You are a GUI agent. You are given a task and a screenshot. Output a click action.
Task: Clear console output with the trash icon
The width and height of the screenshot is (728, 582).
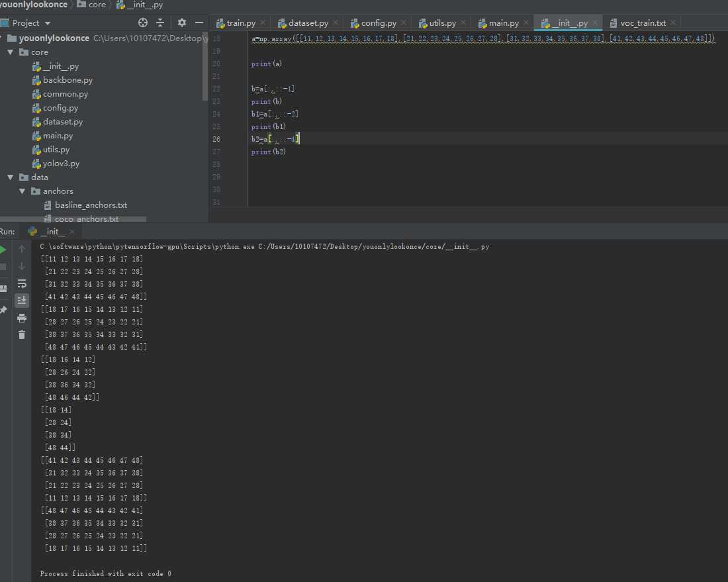pos(22,335)
